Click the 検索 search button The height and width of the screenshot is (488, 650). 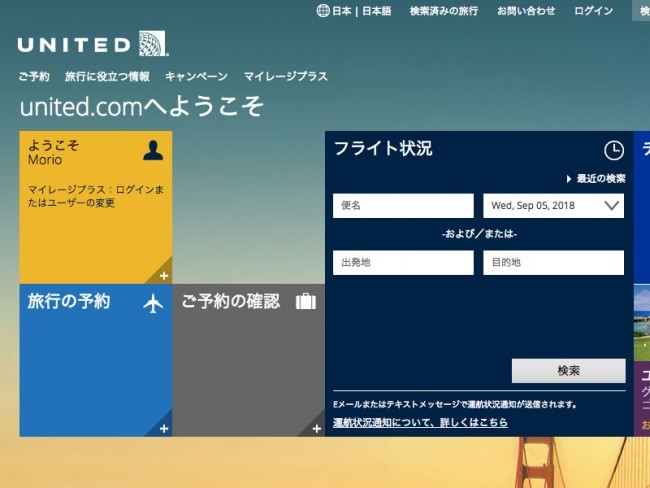[569, 371]
